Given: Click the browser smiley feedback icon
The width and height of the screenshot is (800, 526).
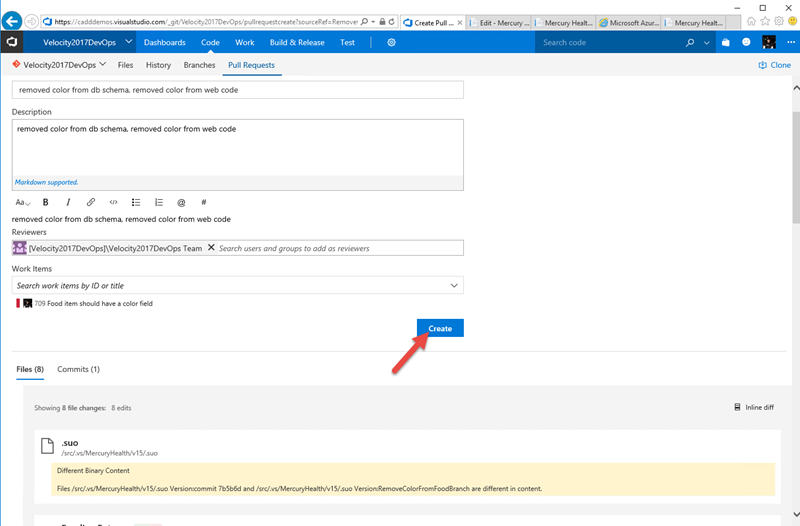Looking at the screenshot, I should [x=792, y=21].
